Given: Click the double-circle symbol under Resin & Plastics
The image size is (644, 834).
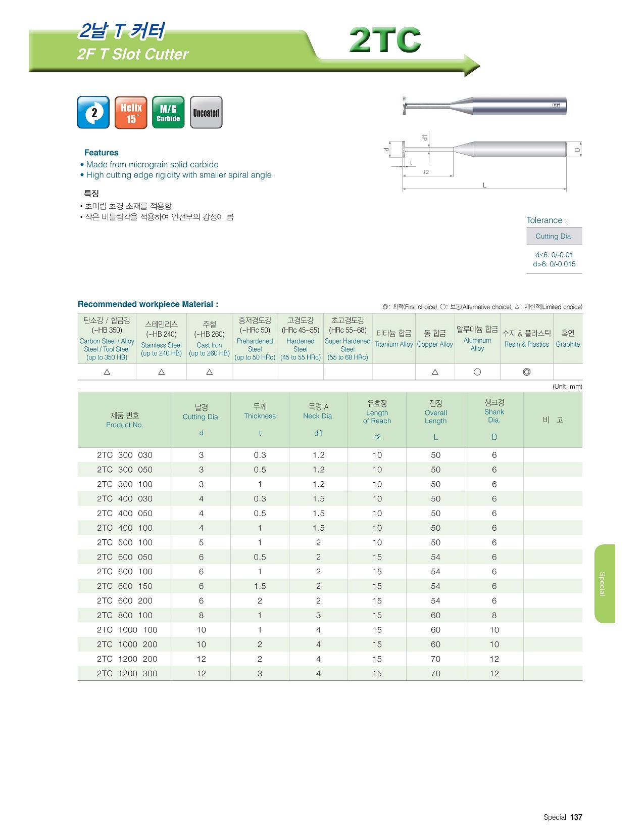Looking at the screenshot, I should coord(527,372).
